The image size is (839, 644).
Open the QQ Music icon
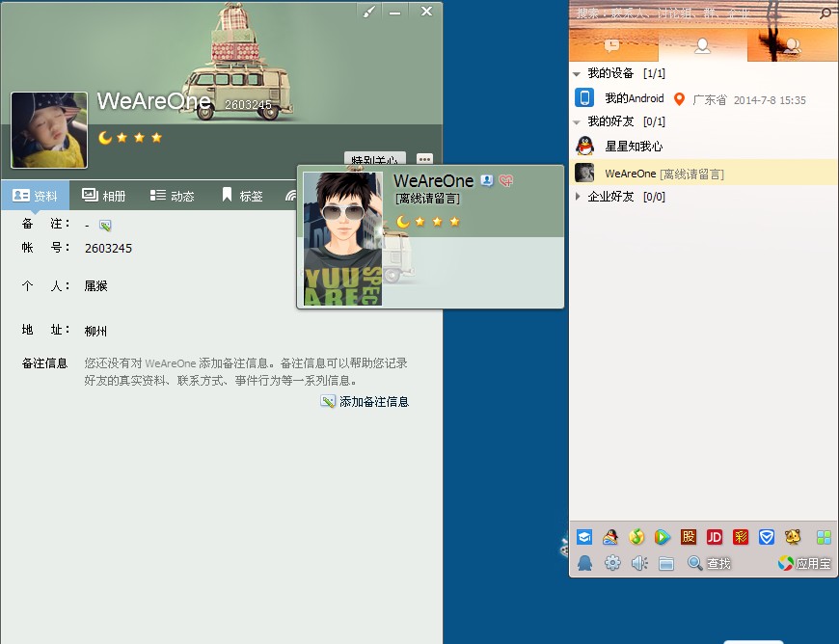pyautogui.click(x=636, y=536)
